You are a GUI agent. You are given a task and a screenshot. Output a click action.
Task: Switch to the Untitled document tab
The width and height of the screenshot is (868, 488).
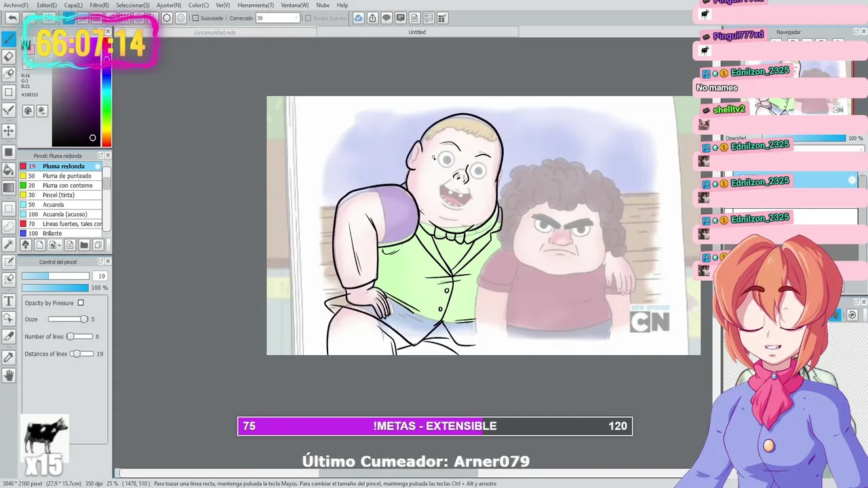(417, 32)
